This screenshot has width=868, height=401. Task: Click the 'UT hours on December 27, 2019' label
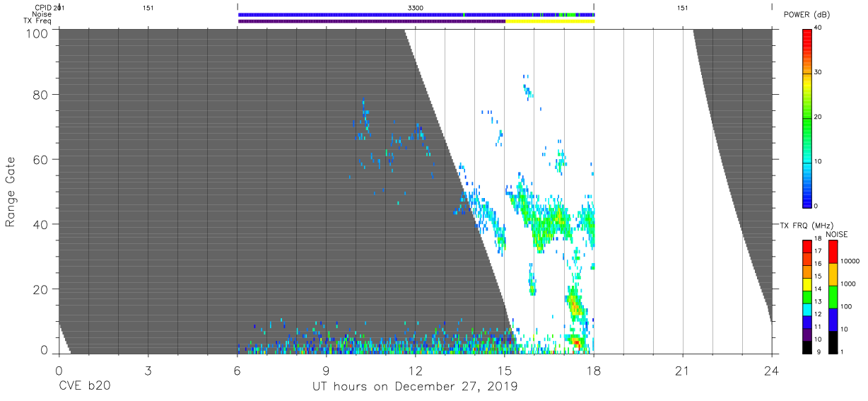(415, 387)
